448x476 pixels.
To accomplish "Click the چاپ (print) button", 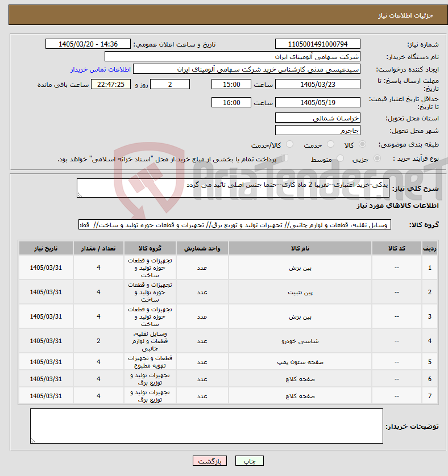I will click(x=249, y=461).
